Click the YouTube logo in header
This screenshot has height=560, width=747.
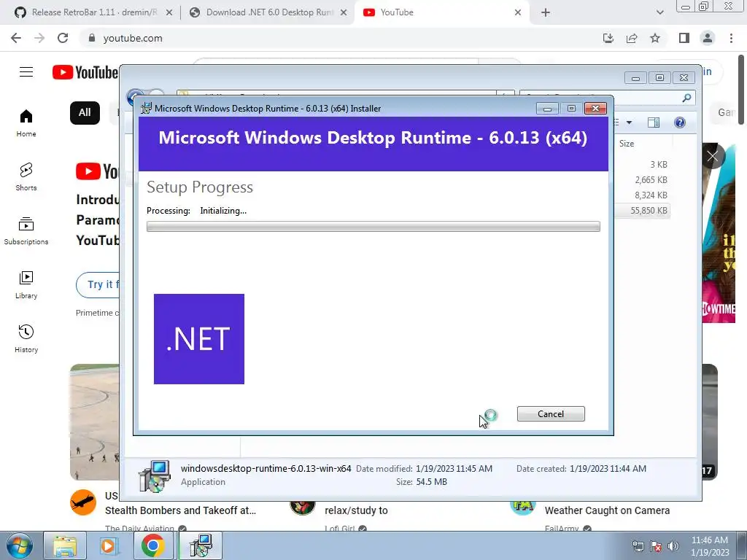point(85,72)
